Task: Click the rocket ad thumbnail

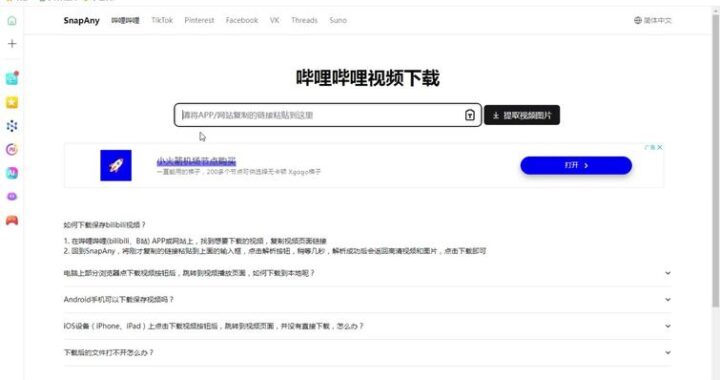Action: [116, 165]
